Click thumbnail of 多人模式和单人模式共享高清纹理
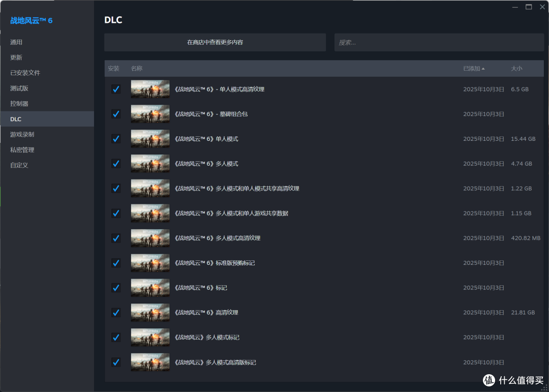Viewport: 549px width, 392px height. (x=150, y=189)
